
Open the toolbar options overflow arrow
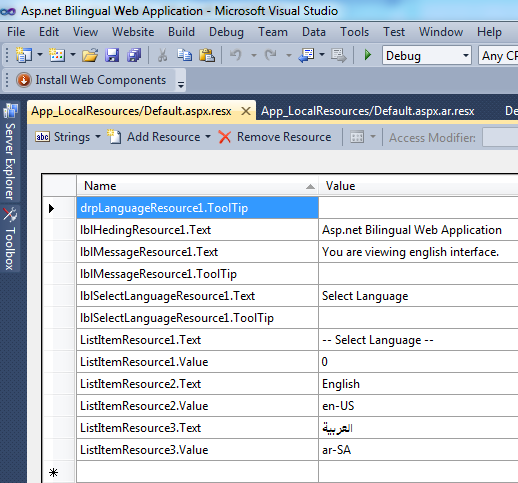(x=181, y=85)
